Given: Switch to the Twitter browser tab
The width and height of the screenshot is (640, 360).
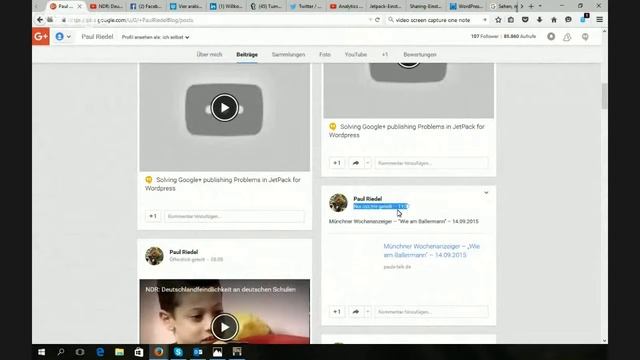Looking at the screenshot, I should [307, 6].
